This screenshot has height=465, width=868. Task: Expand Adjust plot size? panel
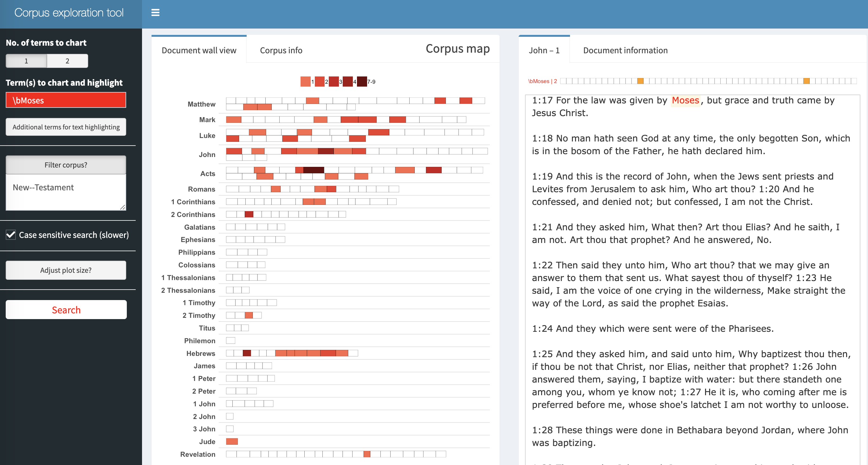[66, 270]
